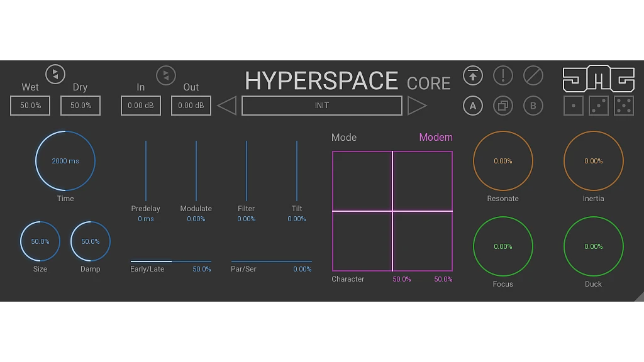Select the A state button

point(473,106)
